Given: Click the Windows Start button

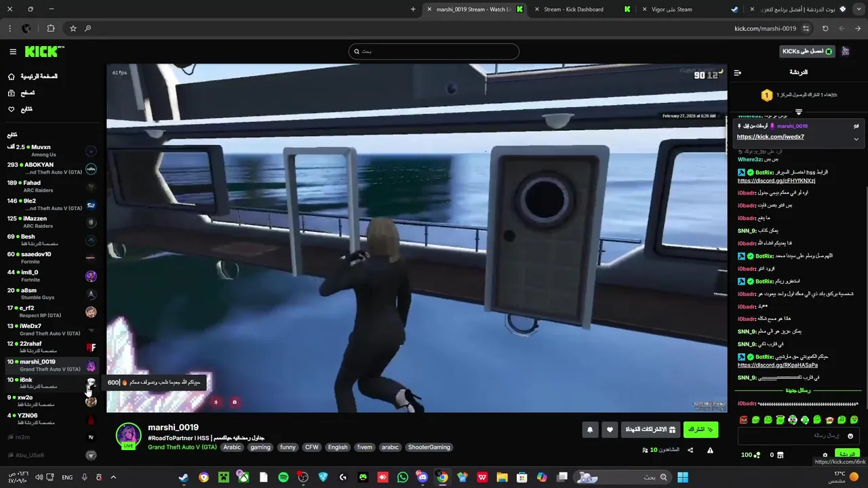Looking at the screenshot, I should coord(683,477).
